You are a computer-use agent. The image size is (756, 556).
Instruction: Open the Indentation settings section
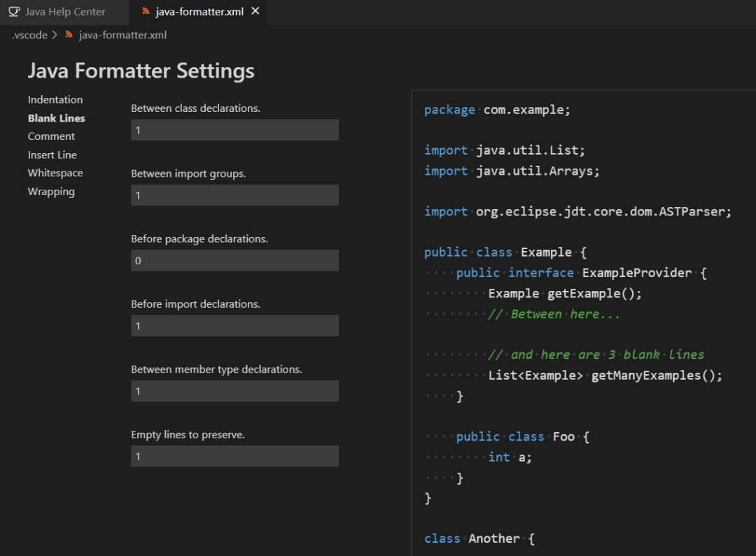coord(55,99)
